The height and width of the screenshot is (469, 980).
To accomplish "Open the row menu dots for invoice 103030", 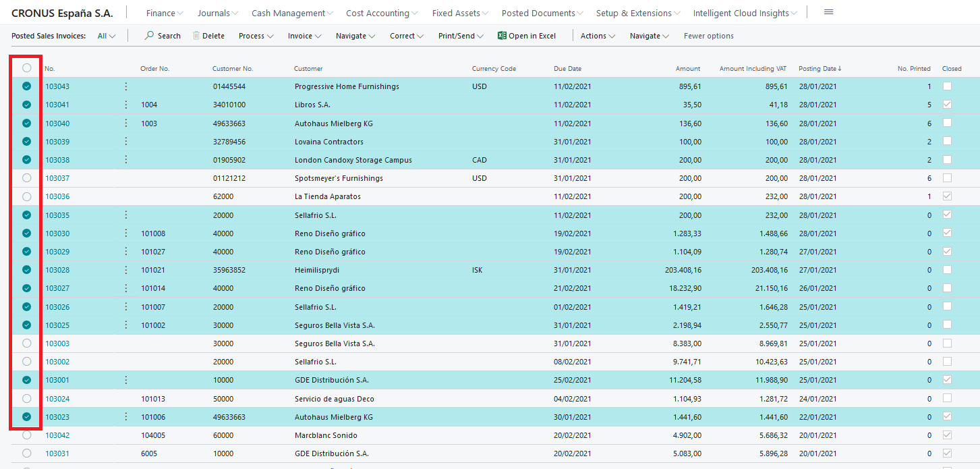I will pyautogui.click(x=126, y=233).
